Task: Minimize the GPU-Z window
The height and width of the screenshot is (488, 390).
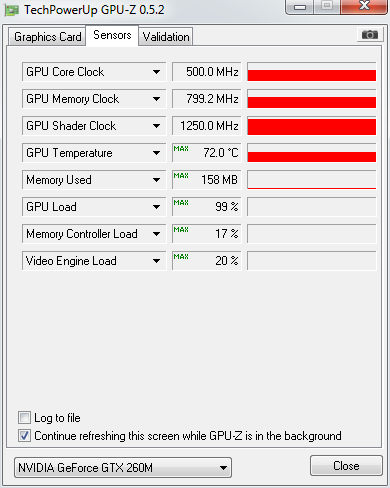Action: coord(300,7)
